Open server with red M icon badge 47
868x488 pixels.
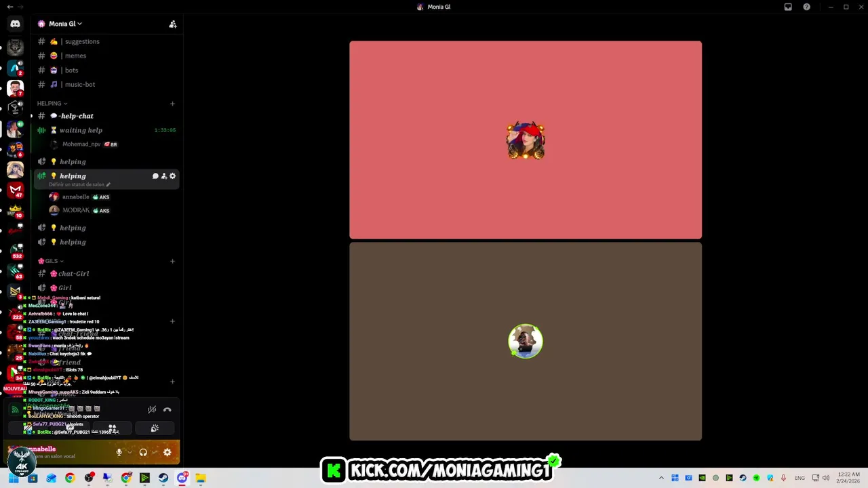click(15, 189)
